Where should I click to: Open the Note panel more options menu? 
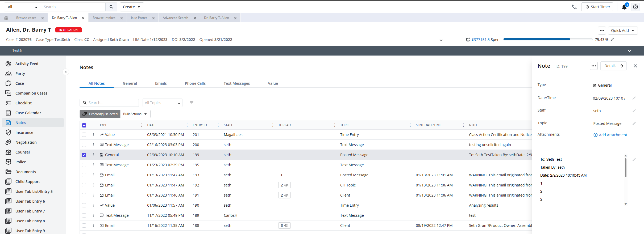[x=594, y=66]
